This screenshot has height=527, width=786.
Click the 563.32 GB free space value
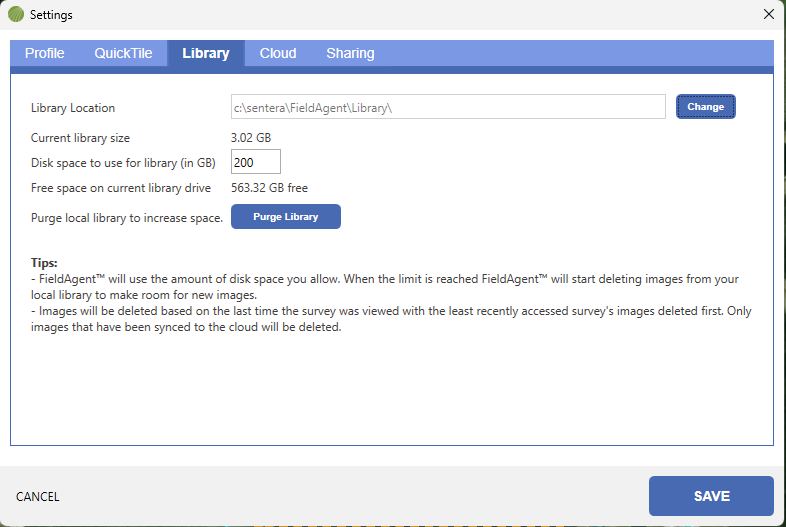(269, 188)
